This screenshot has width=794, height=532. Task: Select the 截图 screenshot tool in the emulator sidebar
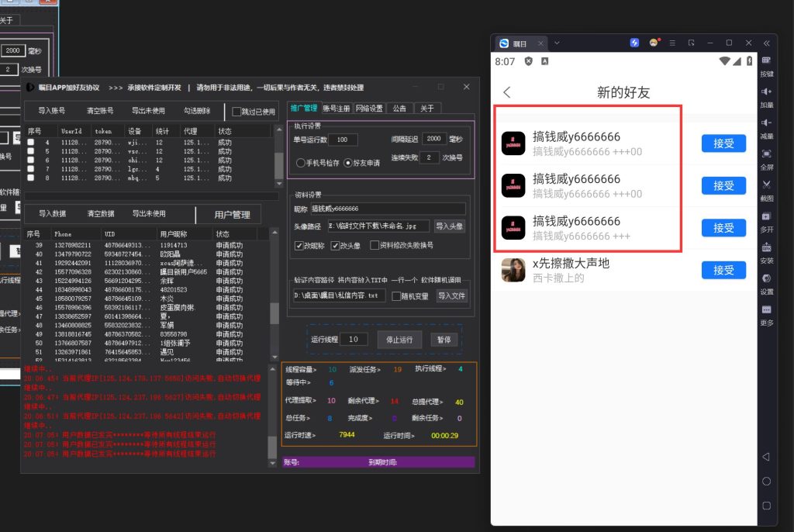click(x=766, y=185)
